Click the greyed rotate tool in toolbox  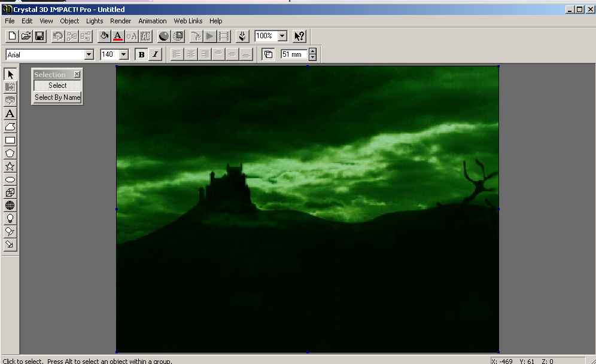10,100
